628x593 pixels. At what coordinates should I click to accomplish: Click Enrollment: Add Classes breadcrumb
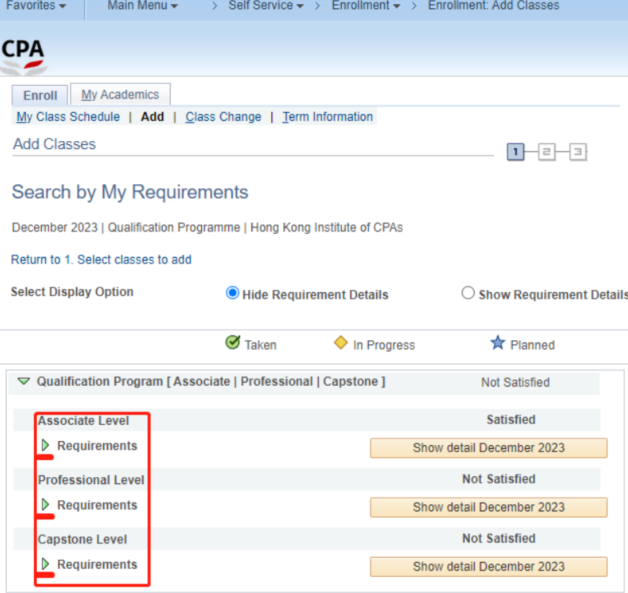tap(493, 5)
